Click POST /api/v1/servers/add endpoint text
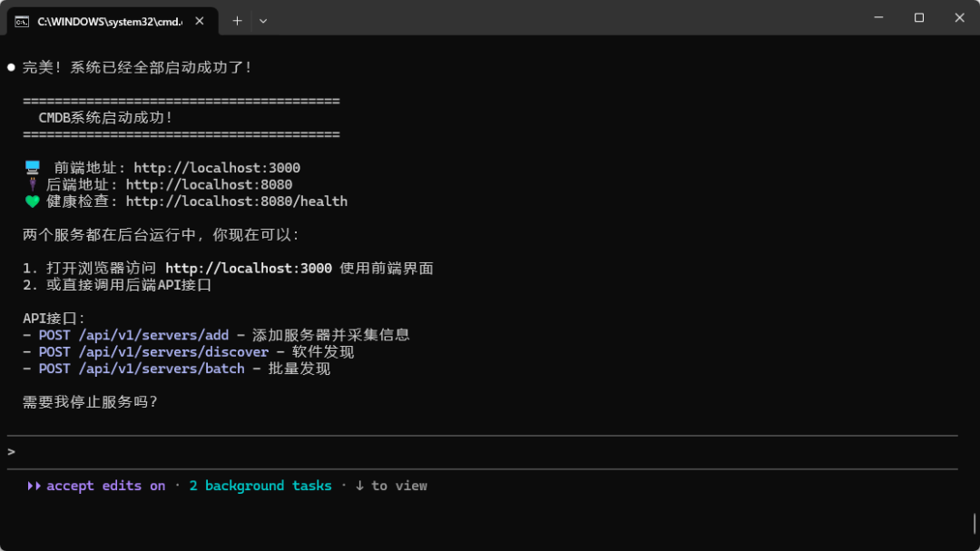This screenshot has width=980, height=551. tap(133, 335)
